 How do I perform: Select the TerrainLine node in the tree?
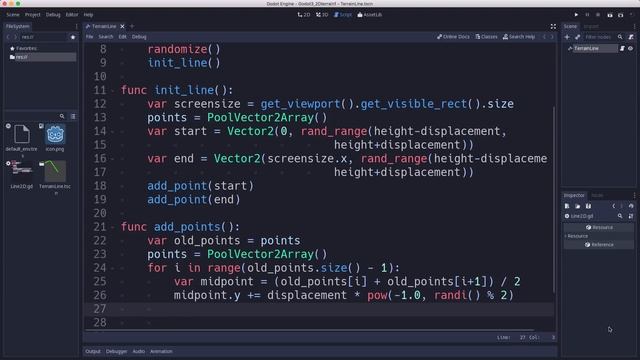click(x=587, y=49)
